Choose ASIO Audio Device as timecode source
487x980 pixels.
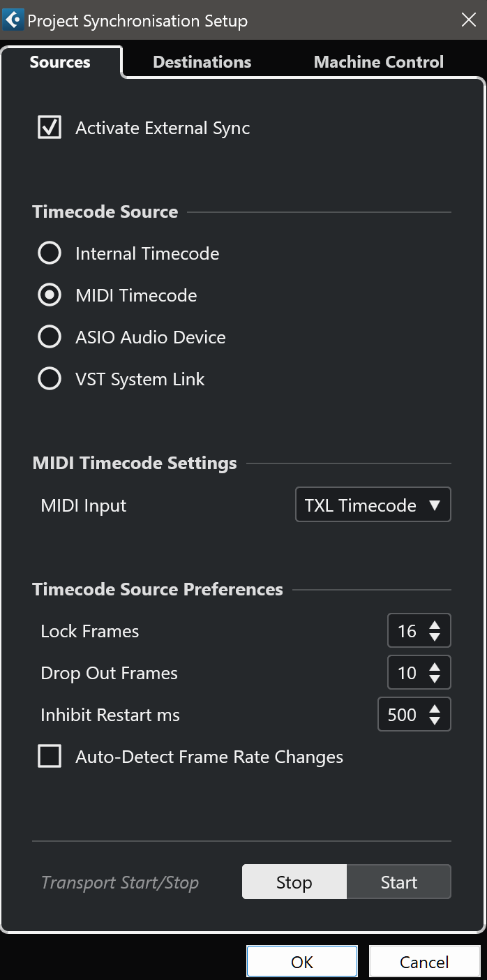click(x=50, y=337)
